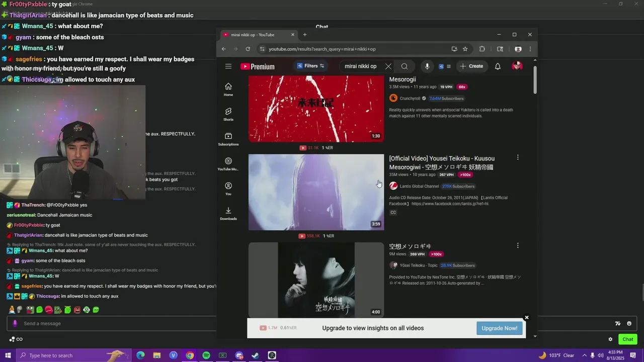Click the install app icon in address bar
This screenshot has height=362, width=644.
pyautogui.click(x=454, y=49)
